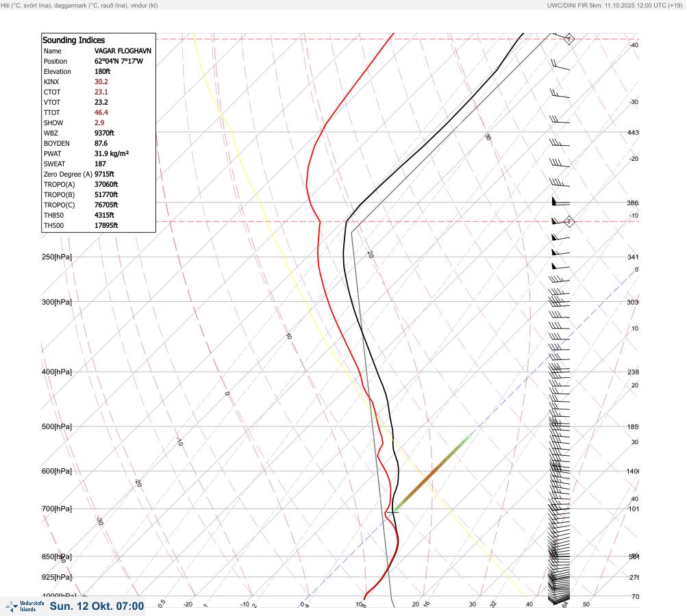Click the lower tropopause diamond marker

point(569,222)
